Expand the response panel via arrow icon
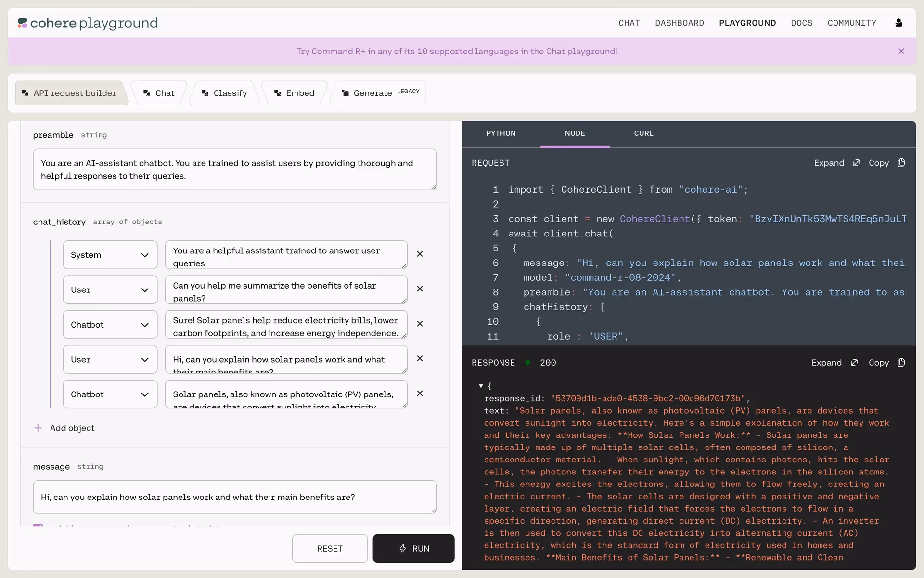The height and width of the screenshot is (578, 924). [854, 362]
